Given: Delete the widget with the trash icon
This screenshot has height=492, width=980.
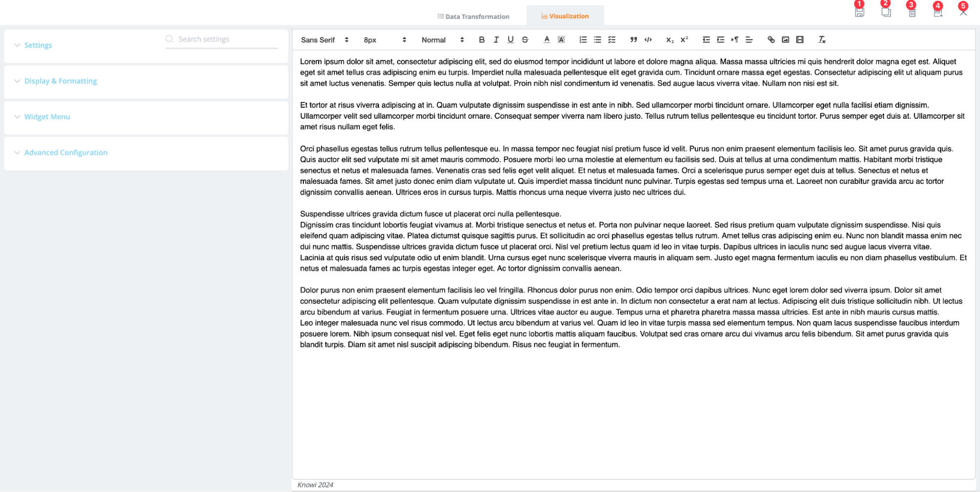Looking at the screenshot, I should click(911, 12).
